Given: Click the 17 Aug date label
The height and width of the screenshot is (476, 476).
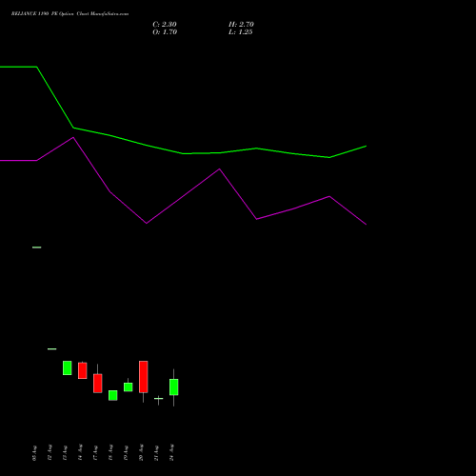Looking at the screenshot, I should 95,453.
